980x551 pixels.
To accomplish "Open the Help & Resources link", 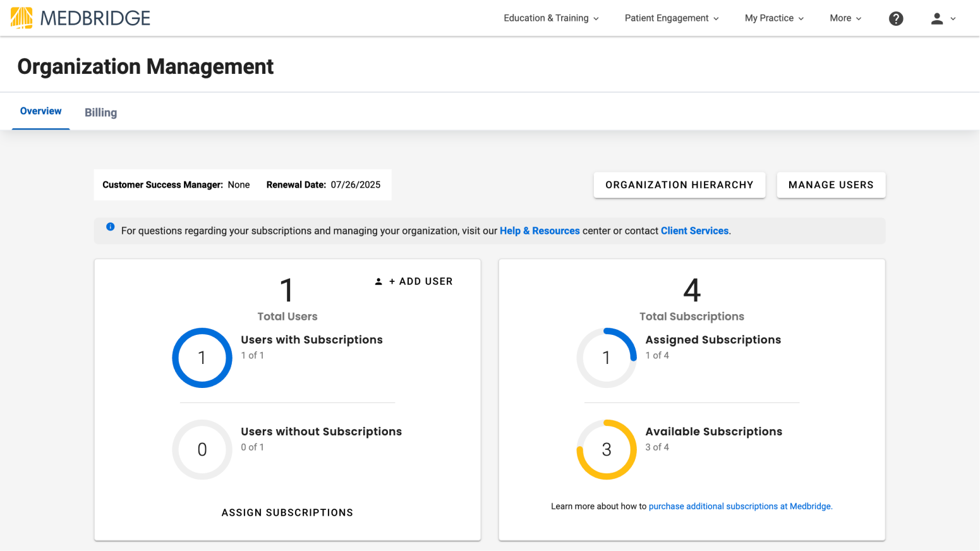I will (x=540, y=231).
